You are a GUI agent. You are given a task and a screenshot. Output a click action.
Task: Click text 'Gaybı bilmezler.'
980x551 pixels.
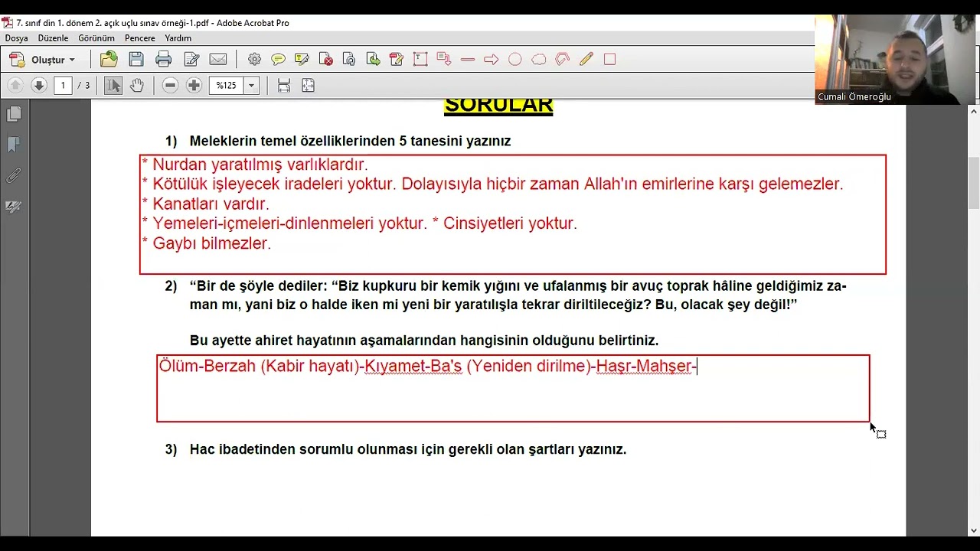[x=212, y=244]
